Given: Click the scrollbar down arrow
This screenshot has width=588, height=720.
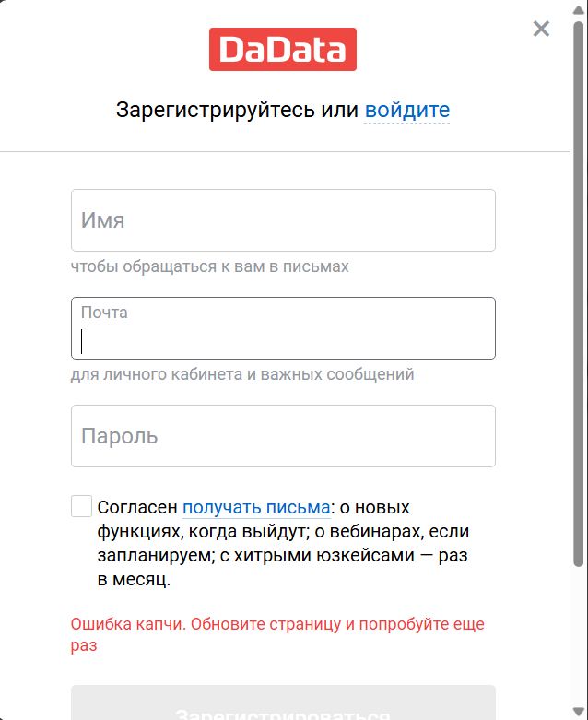Looking at the screenshot, I should point(579,712).
